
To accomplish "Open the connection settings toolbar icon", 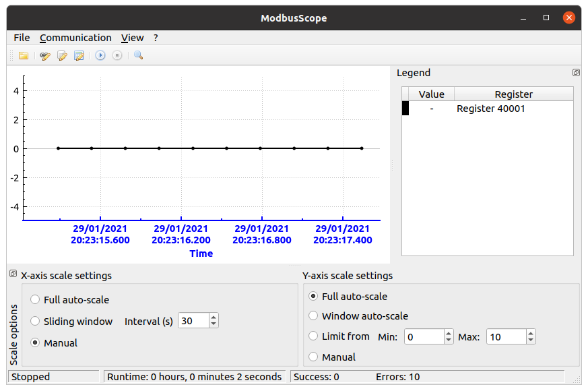I will (x=44, y=55).
